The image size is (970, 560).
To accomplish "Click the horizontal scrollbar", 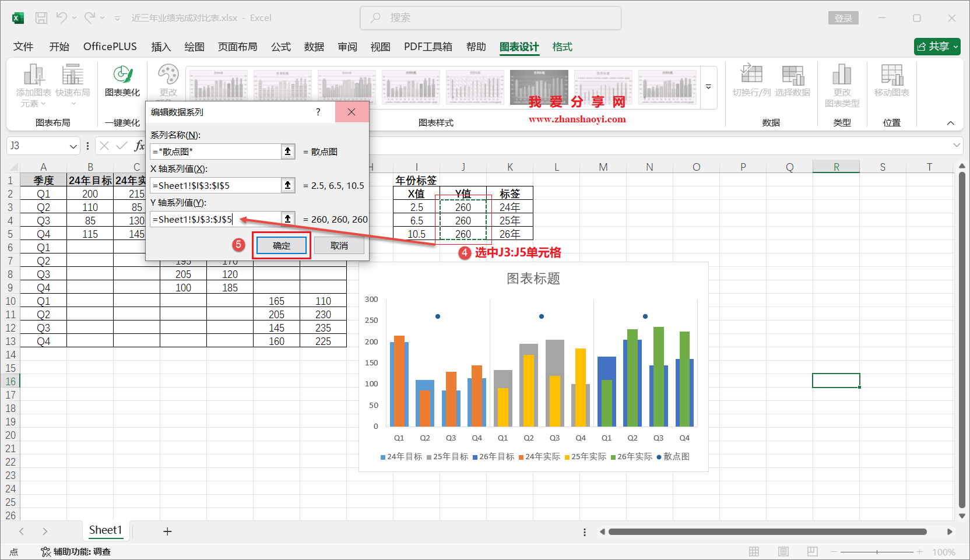I will tap(768, 531).
